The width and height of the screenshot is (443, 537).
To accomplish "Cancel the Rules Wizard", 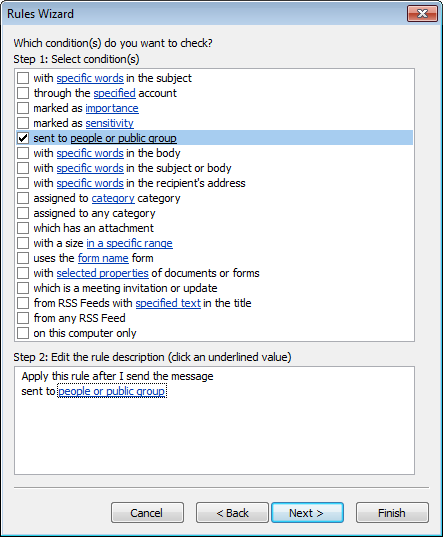I will click(x=147, y=513).
